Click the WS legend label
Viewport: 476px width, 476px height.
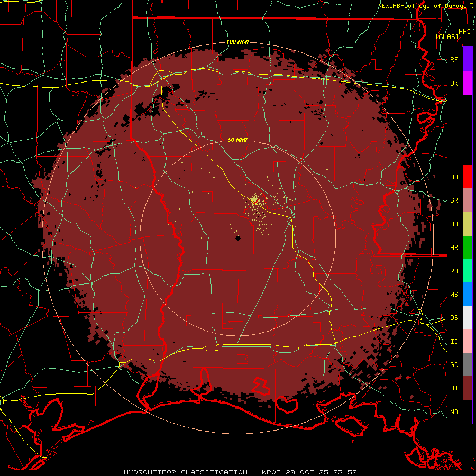454,295
